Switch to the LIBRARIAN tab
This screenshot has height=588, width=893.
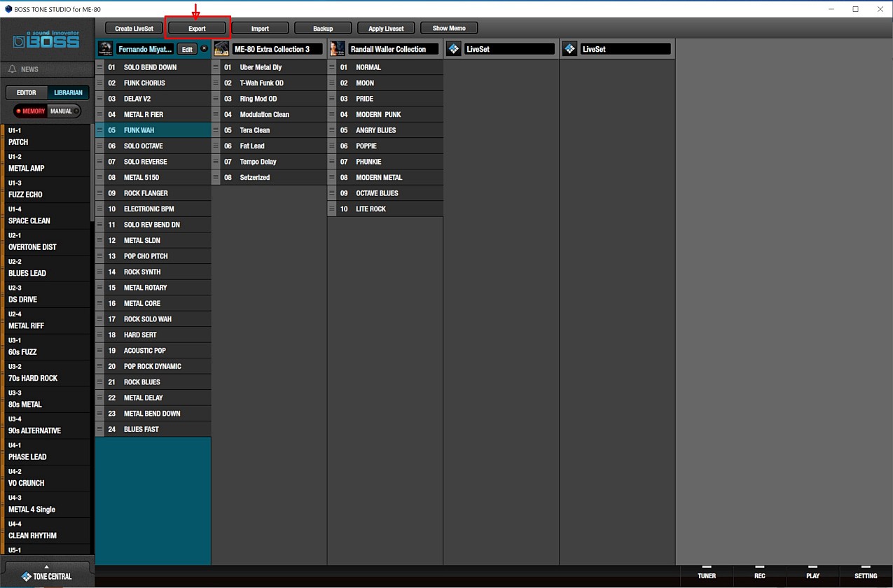click(x=68, y=92)
